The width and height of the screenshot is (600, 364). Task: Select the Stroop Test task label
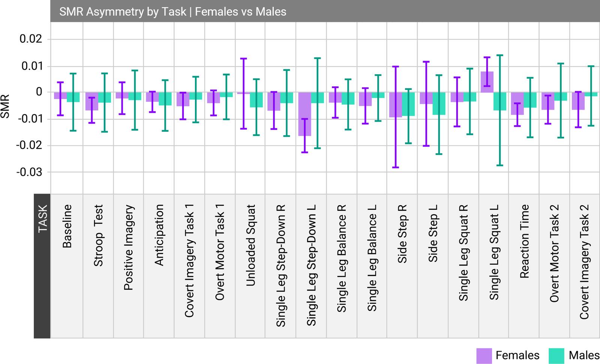click(x=98, y=235)
